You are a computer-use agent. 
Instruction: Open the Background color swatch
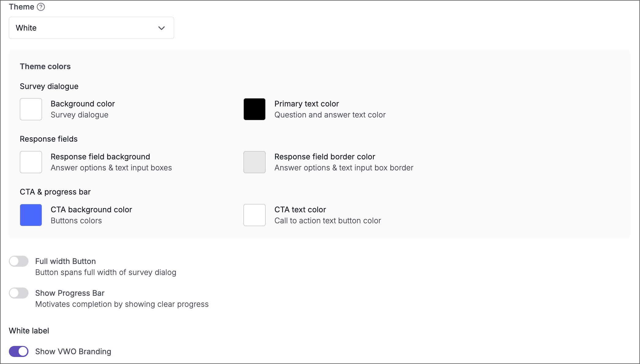pos(31,109)
